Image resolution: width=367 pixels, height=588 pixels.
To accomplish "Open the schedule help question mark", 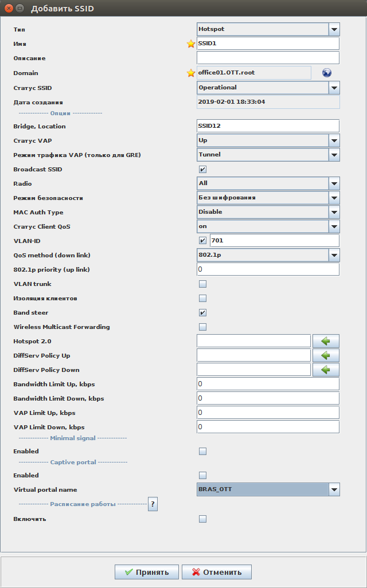I will click(x=153, y=504).
